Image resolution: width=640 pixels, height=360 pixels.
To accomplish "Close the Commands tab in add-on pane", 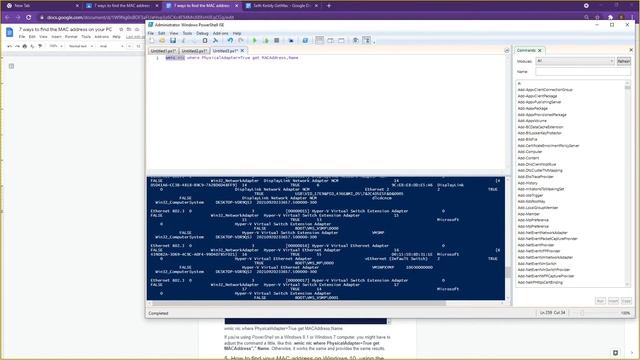I will click(540, 51).
